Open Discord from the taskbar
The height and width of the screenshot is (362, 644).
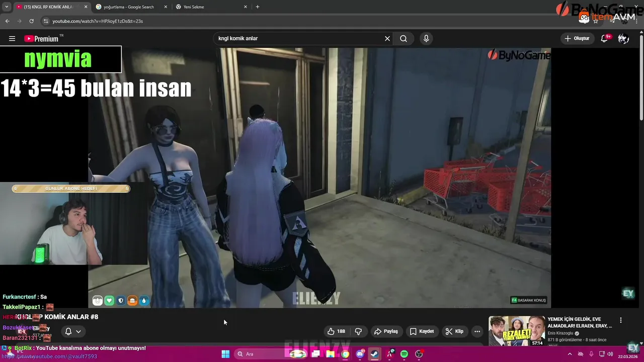coord(360,354)
